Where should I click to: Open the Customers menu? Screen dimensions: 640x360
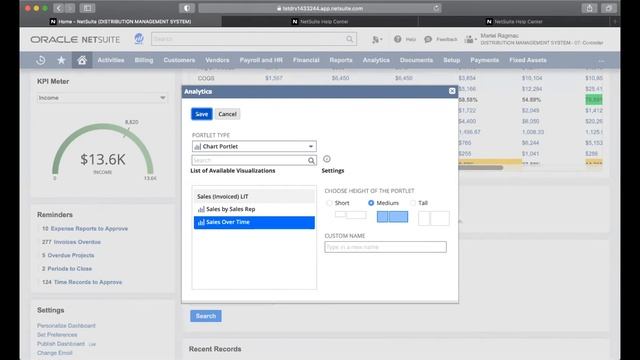[179, 60]
